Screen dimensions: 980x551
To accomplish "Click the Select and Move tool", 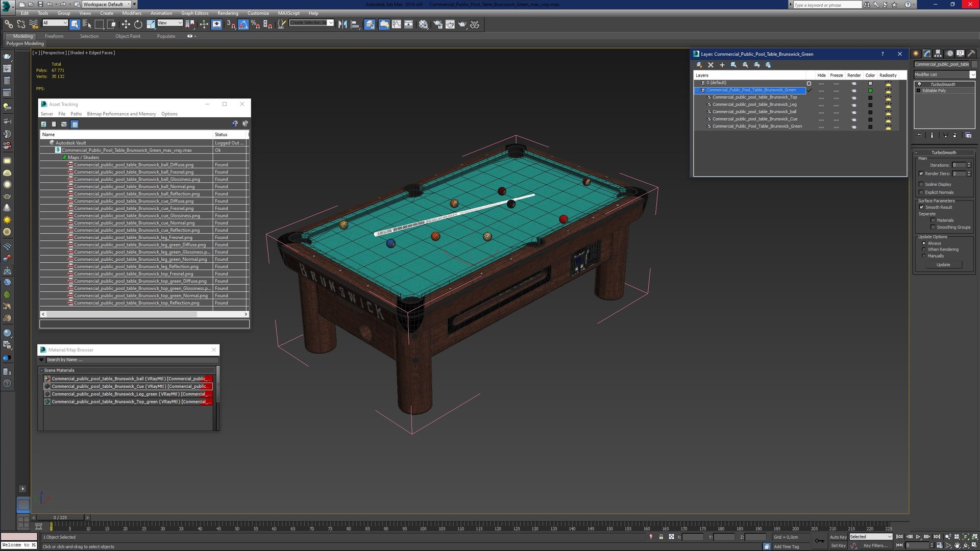I will (x=126, y=24).
